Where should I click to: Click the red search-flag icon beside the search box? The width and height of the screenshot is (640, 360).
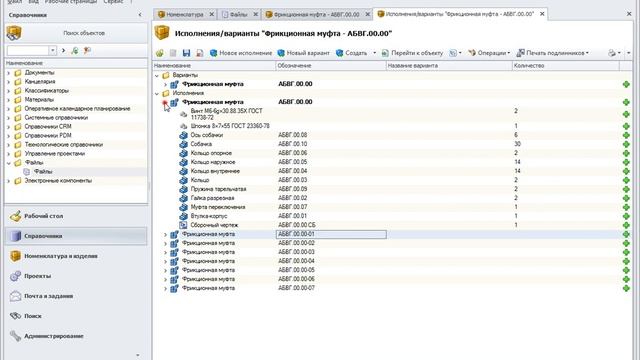87,51
